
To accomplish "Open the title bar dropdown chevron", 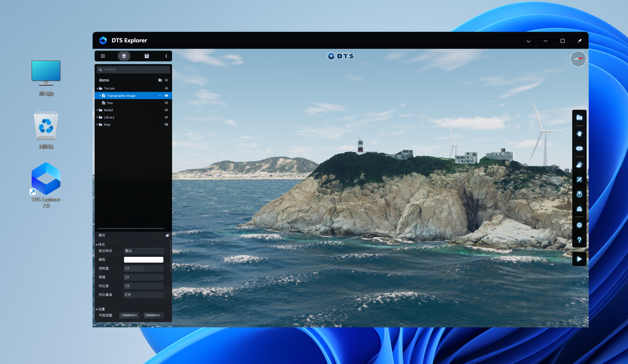I will pyautogui.click(x=529, y=41).
